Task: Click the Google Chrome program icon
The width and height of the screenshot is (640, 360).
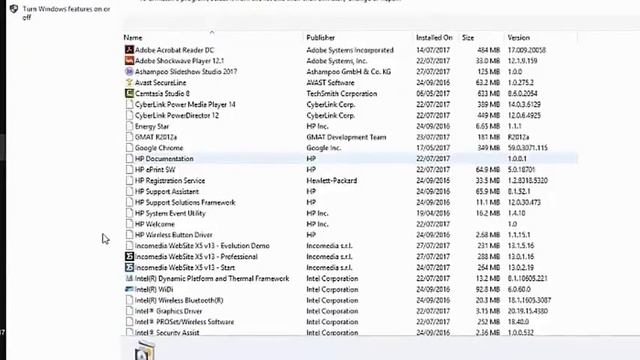Action: (129, 148)
